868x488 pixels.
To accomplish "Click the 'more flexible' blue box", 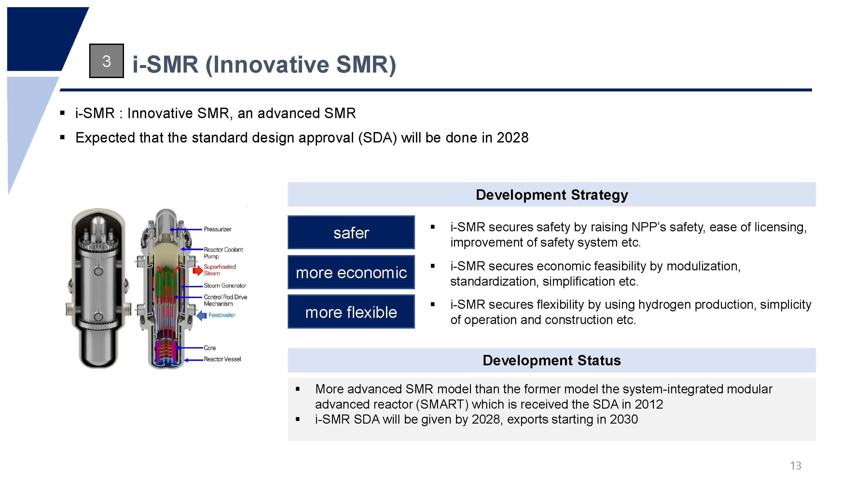I will point(351,312).
